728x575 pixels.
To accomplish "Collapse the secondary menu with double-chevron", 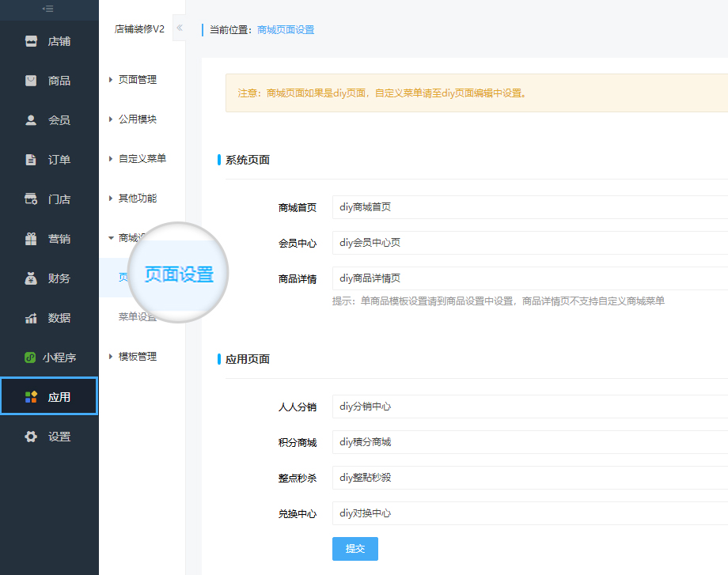I will (x=179, y=28).
